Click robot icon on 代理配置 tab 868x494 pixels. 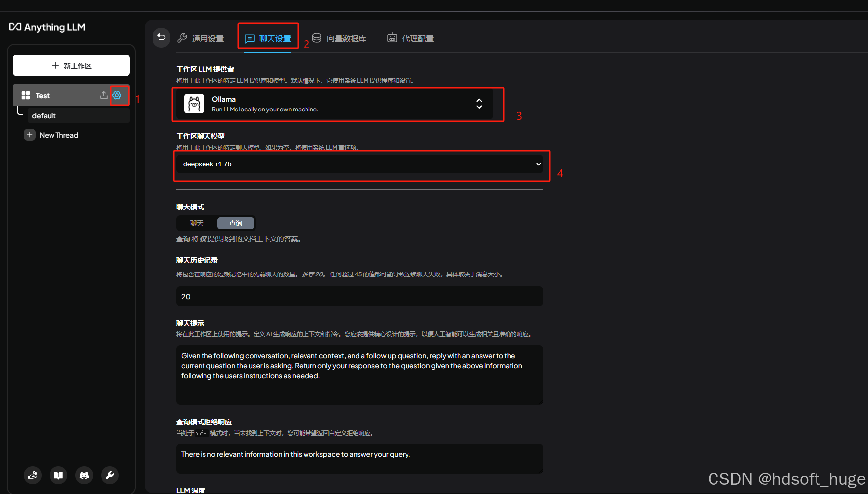tap(392, 38)
